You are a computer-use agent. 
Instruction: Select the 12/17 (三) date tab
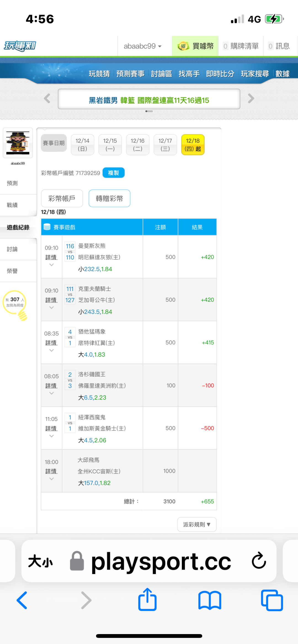coord(165,145)
